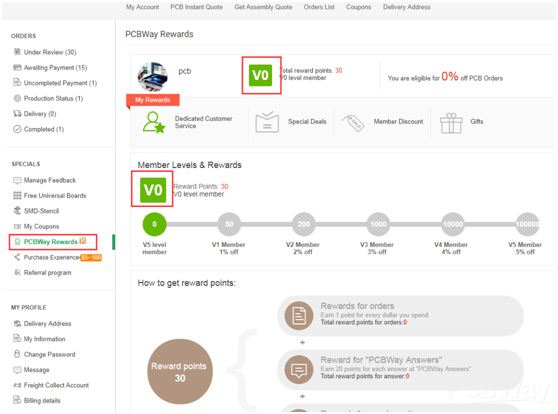This screenshot has width=558, height=414.
Task: Click the pcb profile avatar picture
Action: coord(153,77)
